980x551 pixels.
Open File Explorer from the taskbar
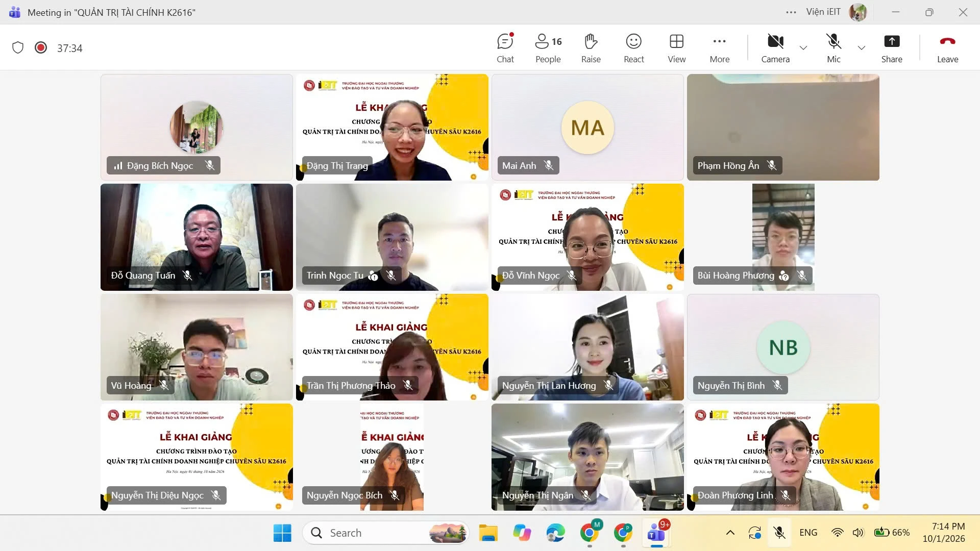(x=488, y=533)
